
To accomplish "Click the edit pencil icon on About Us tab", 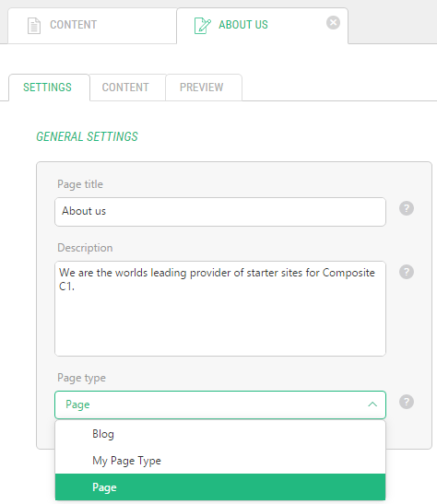I will pos(202,26).
